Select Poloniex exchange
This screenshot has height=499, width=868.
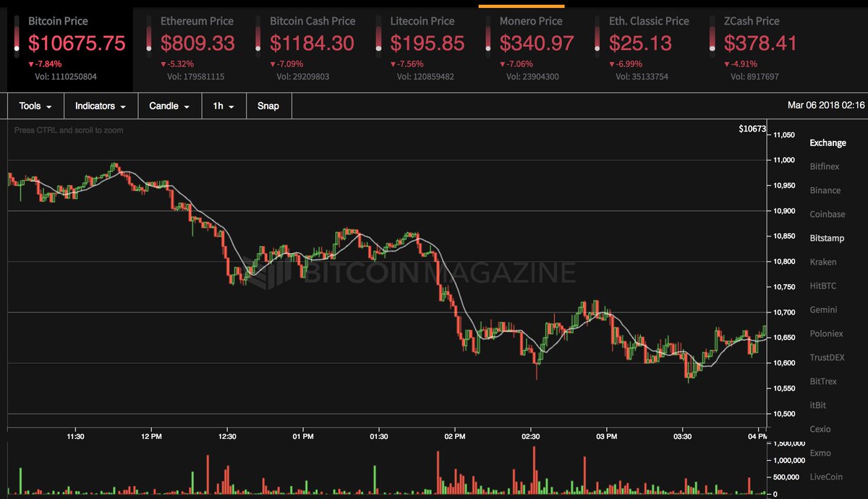826,333
